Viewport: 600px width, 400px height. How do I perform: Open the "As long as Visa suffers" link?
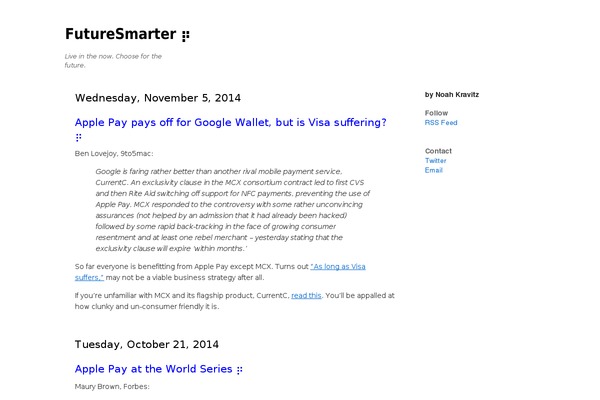pos(220,272)
